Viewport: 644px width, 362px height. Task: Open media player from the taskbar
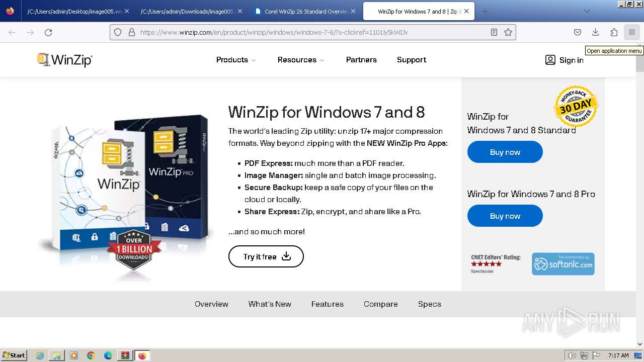pos(74,355)
